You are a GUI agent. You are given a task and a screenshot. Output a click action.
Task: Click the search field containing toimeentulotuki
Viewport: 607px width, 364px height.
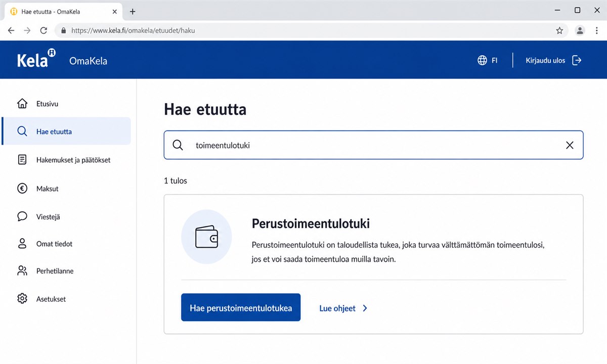373,145
